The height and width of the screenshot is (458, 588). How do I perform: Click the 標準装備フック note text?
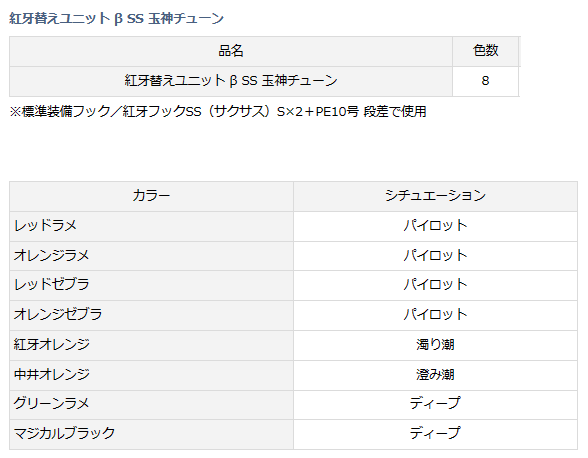coord(218,111)
